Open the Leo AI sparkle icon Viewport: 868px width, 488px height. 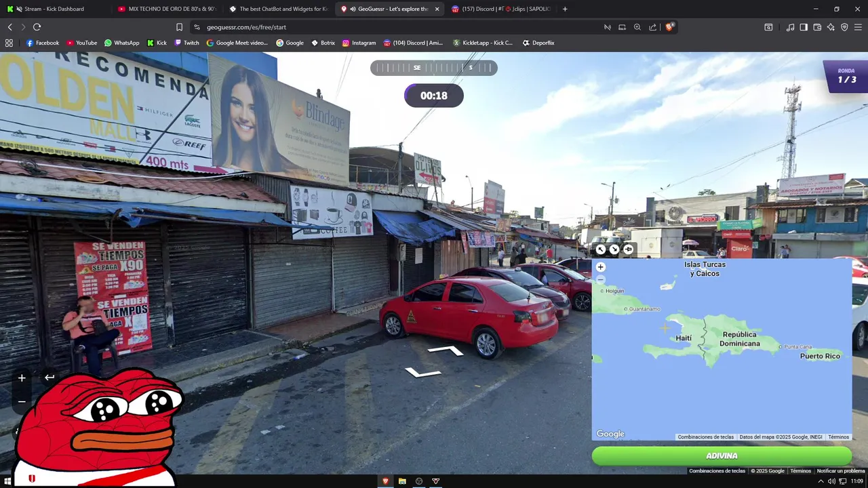click(x=831, y=27)
